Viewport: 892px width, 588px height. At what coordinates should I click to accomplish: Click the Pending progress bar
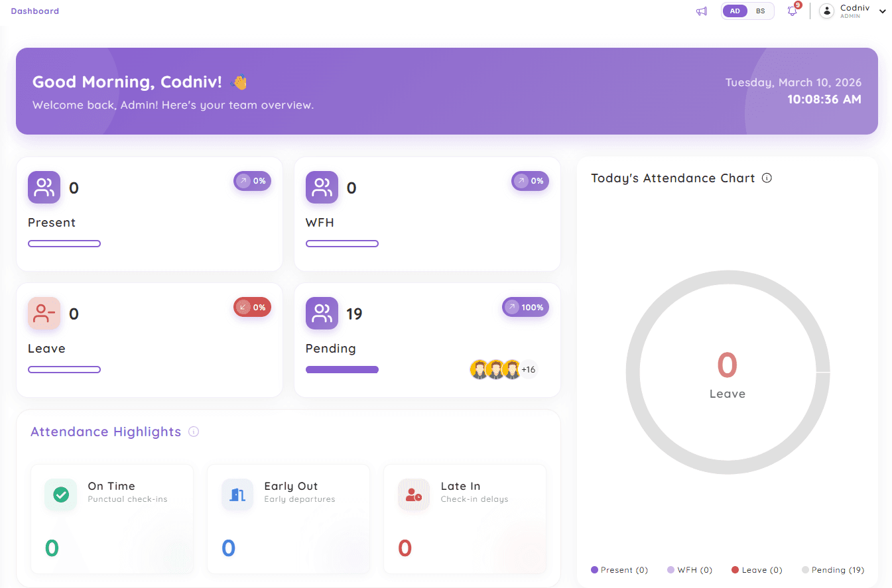(x=342, y=370)
